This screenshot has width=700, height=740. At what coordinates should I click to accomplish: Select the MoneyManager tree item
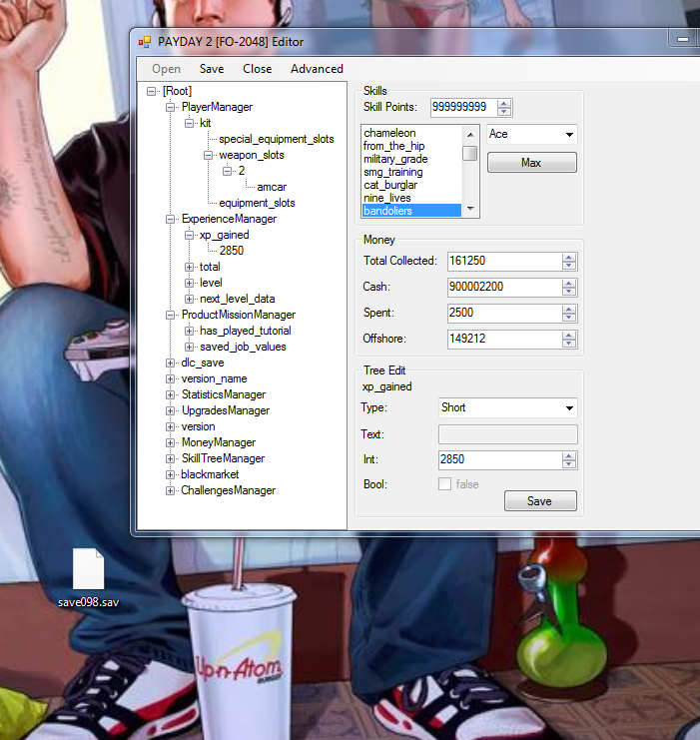click(x=218, y=442)
